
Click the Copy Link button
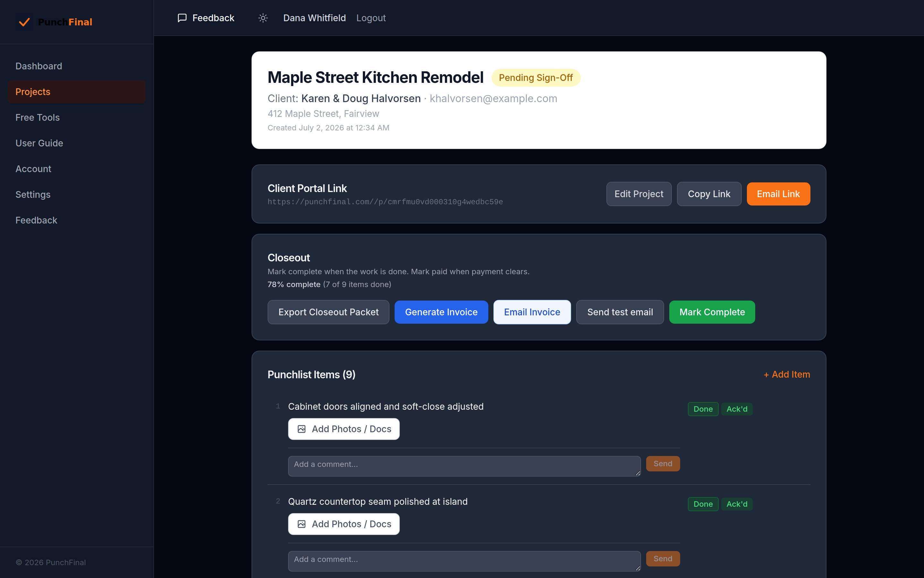709,194
